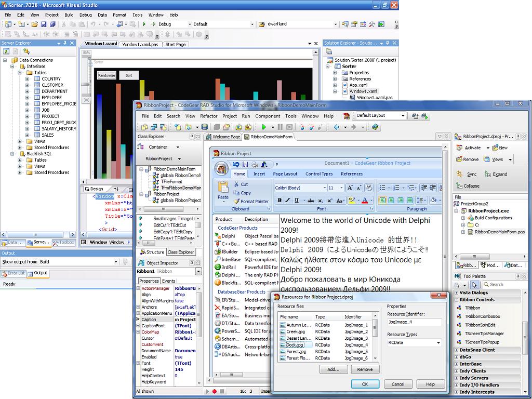Click the Add... button in Resources dialog
This screenshot has width=532, height=399.
pyautogui.click(x=333, y=369)
